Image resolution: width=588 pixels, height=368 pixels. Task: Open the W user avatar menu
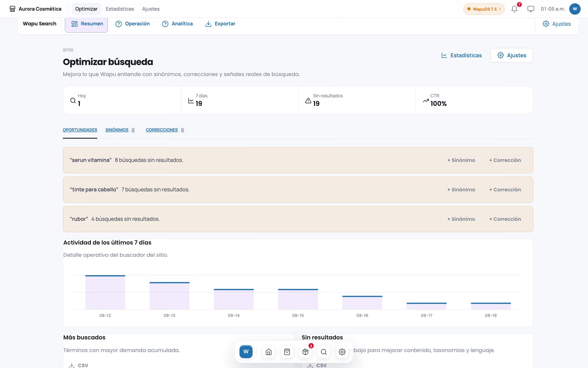(575, 9)
